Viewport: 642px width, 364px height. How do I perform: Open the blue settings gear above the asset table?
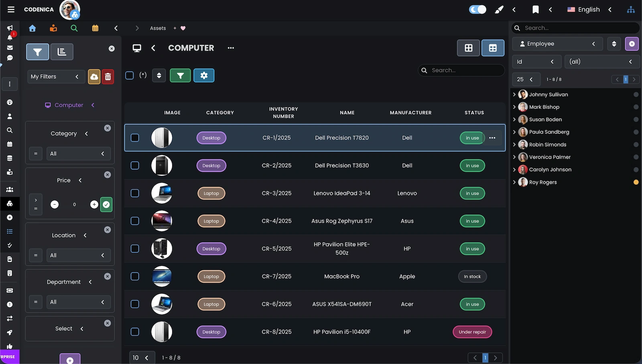click(204, 75)
